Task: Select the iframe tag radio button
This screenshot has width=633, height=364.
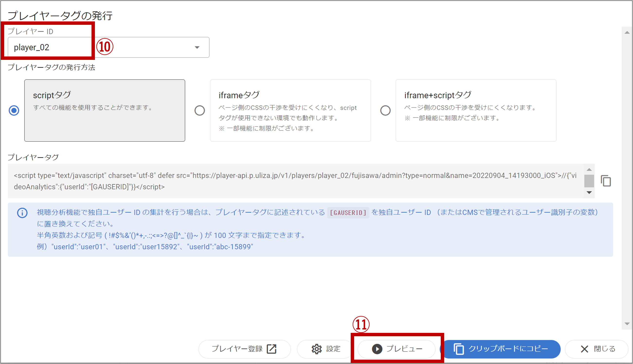Action: click(200, 110)
